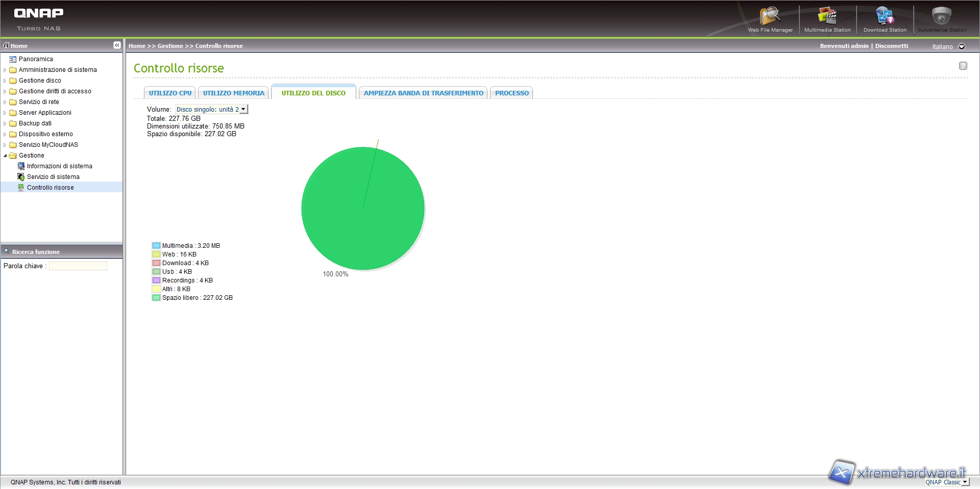Click the Gestione breadcrumb link
Viewport: 980px width, 489px height.
[170, 46]
